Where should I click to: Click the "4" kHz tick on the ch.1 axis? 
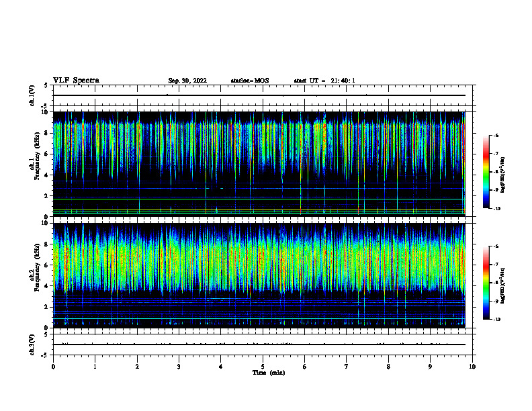tap(47, 175)
